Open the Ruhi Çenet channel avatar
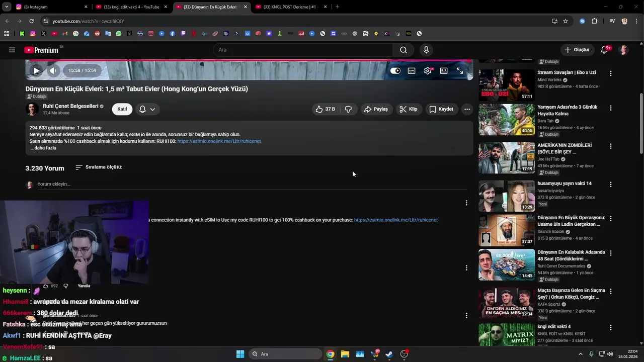This screenshot has width=644, height=362. pos(32,109)
